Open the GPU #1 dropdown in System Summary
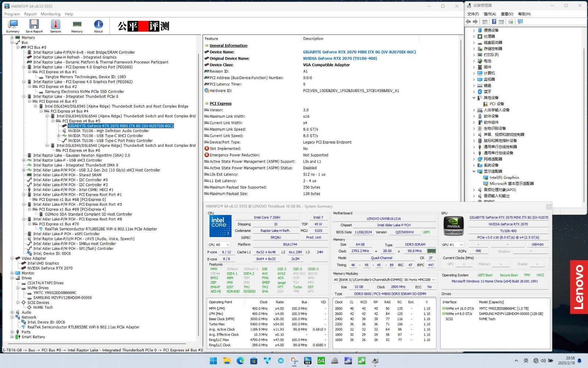 [x=452, y=245]
